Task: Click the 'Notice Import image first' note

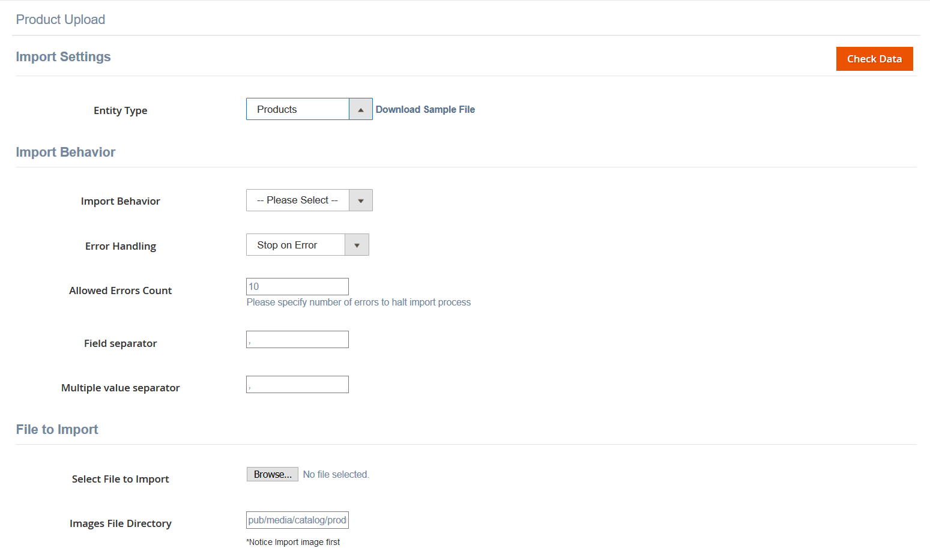Action: coord(293,542)
